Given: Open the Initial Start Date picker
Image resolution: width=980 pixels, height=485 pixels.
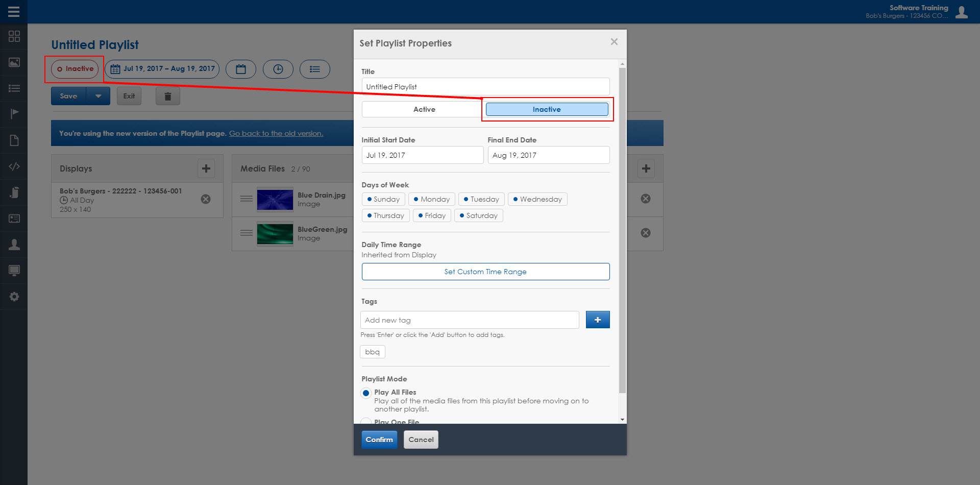Looking at the screenshot, I should click(422, 155).
